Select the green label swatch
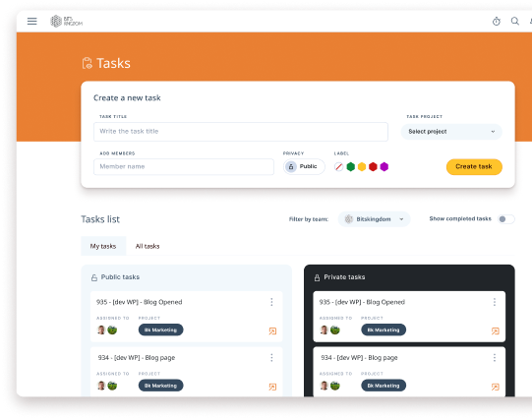Viewport: 532px width, 420px height. [350, 166]
